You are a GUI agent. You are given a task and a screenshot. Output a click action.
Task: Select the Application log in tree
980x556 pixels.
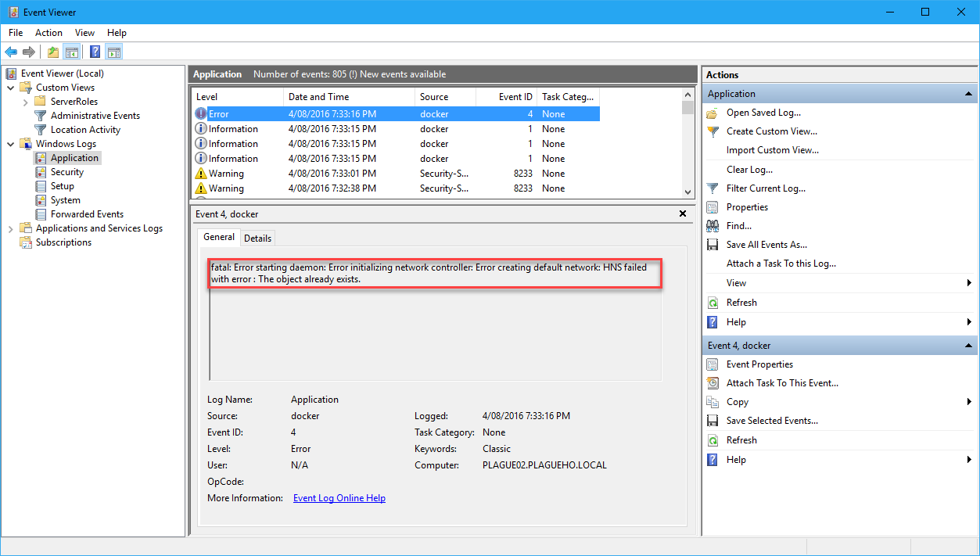(74, 158)
